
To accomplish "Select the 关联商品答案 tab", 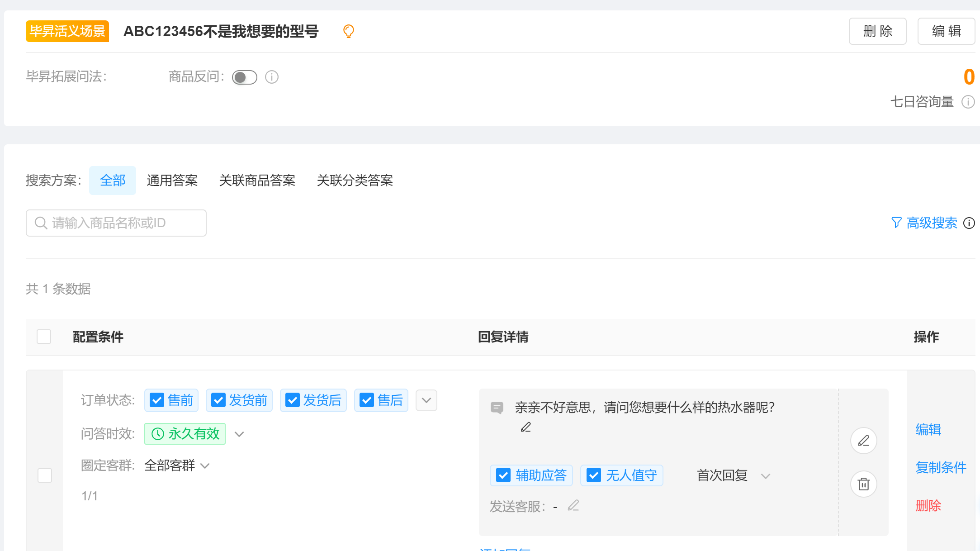I will [257, 180].
